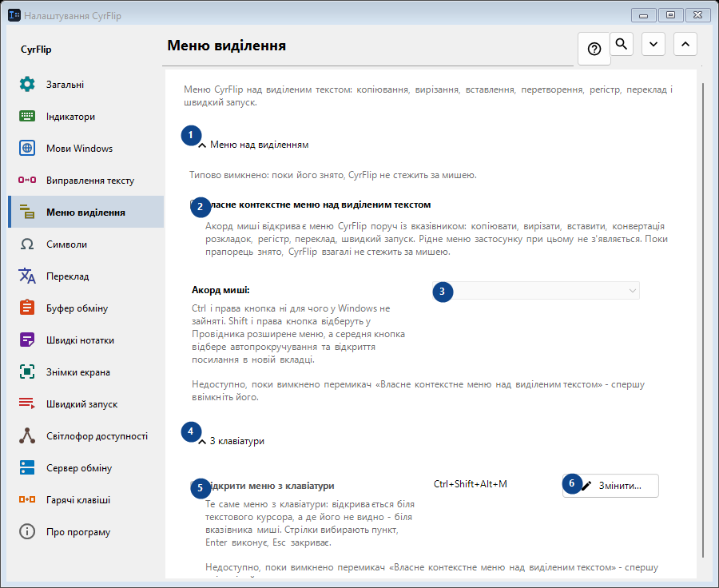Open the Гарячі клавіші sidebar page

coord(86,500)
